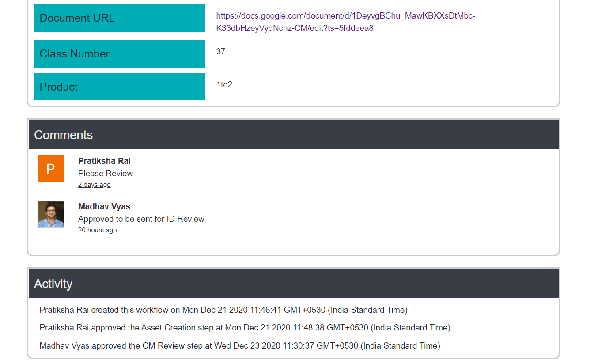Click the CM Review approval log entry
The image size is (613, 364).
(239, 345)
